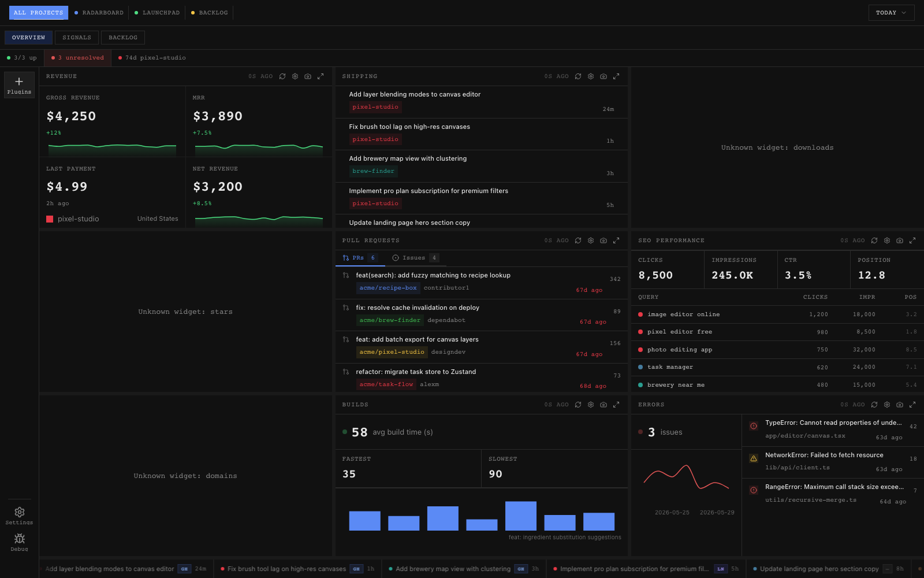
Task: Add Plugins from the sidebar
Action: point(19,85)
